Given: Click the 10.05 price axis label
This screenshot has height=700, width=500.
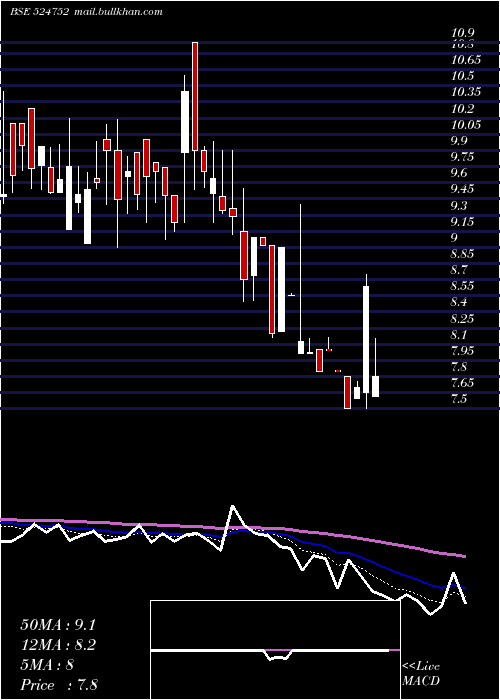Looking at the screenshot, I should (x=466, y=125).
